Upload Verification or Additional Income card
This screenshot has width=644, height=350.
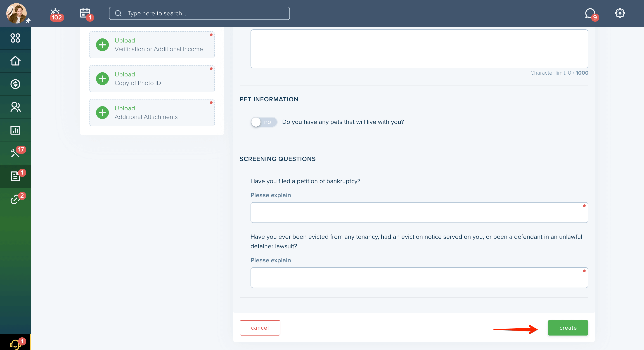(x=152, y=45)
